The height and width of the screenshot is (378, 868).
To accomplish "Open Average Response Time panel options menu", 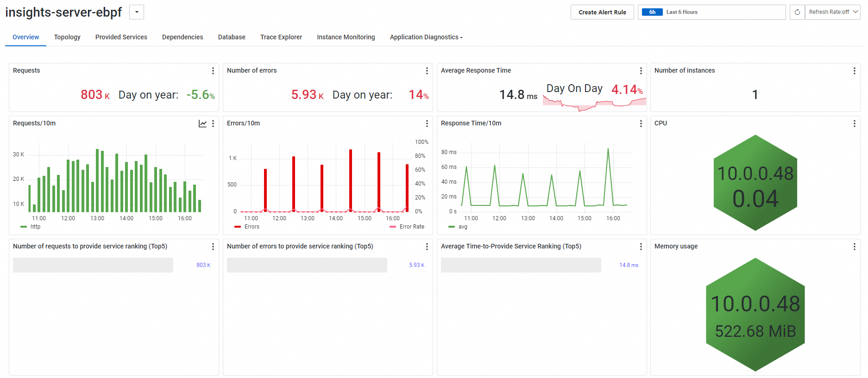I will (641, 71).
